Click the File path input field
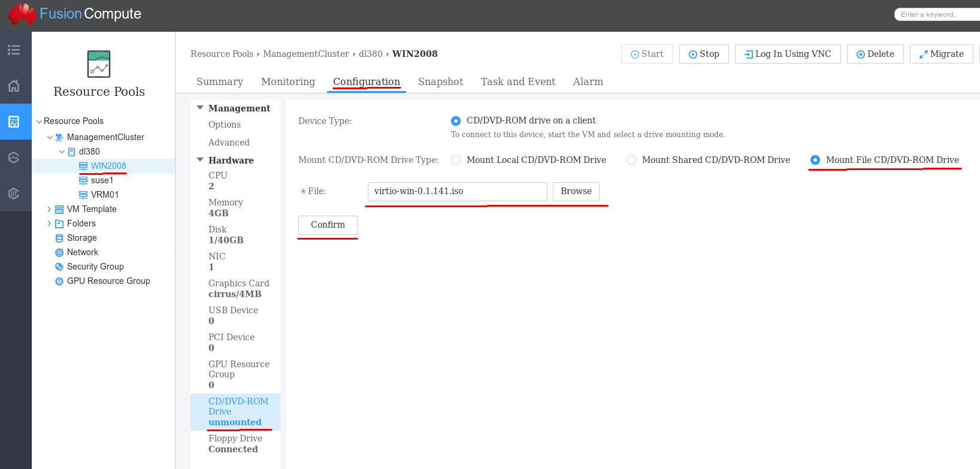Image resolution: width=980 pixels, height=469 pixels. (457, 191)
